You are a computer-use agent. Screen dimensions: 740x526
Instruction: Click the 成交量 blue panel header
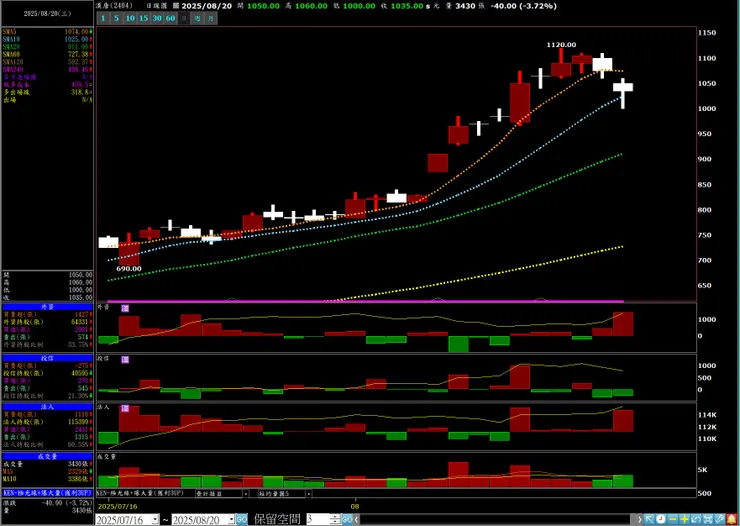[47, 456]
